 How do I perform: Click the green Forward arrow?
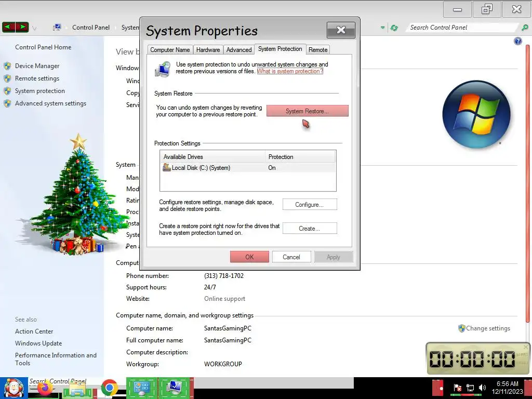coord(22,27)
